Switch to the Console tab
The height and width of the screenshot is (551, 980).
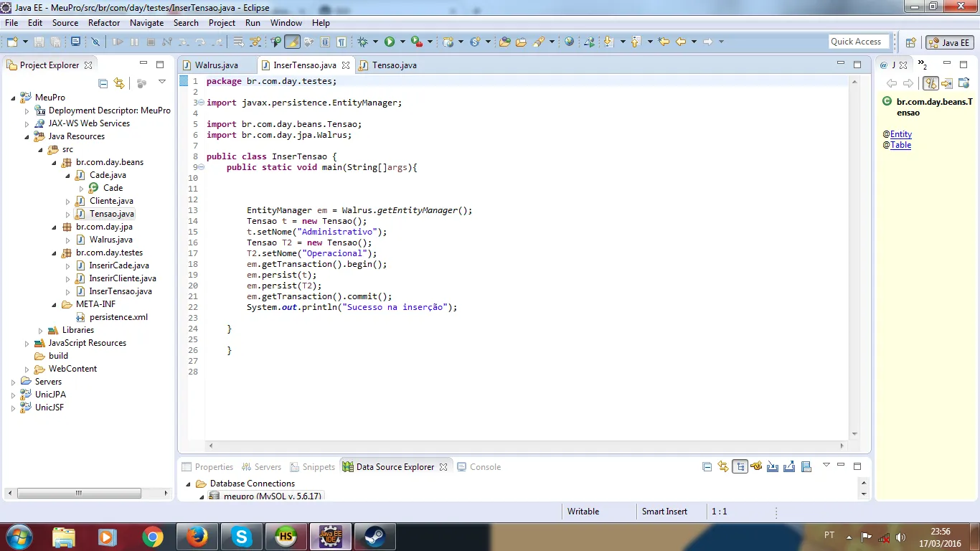point(479,467)
